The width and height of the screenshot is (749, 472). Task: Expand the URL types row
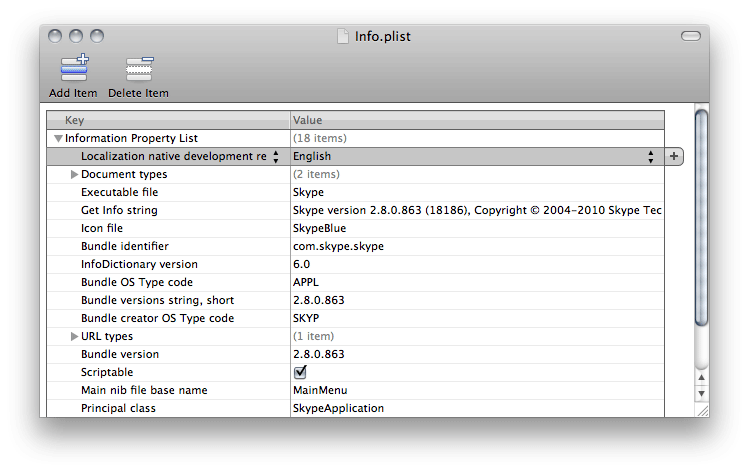(x=74, y=336)
